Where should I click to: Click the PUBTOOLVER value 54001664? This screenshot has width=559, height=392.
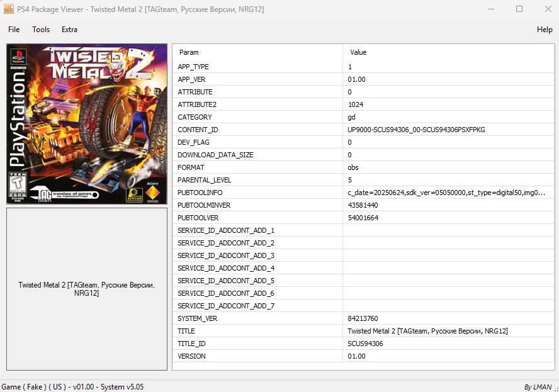click(363, 218)
